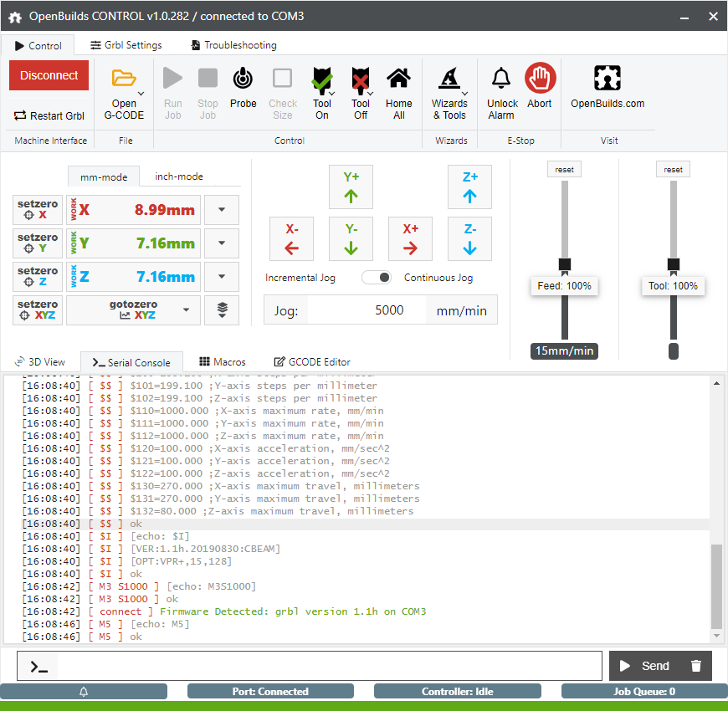Jog the Z axis down with Z-
Image resolution: width=728 pixels, height=711 pixels.
pyautogui.click(x=469, y=239)
